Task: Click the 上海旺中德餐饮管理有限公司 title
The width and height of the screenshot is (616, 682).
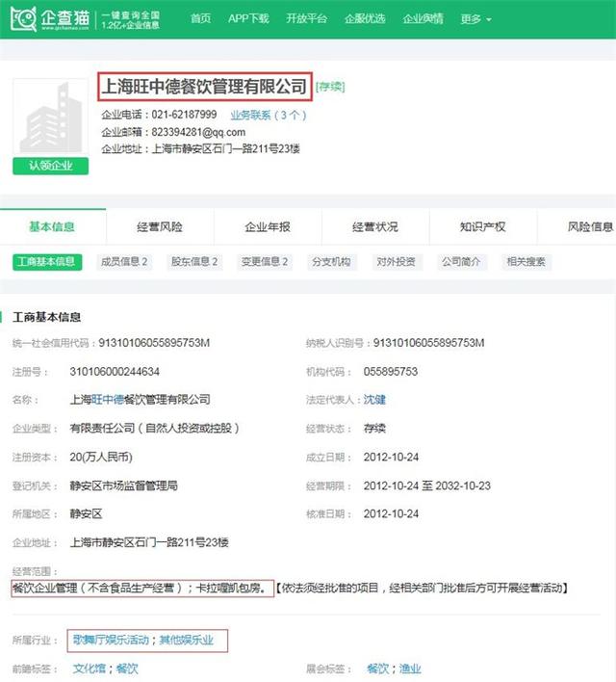Action: pos(205,87)
